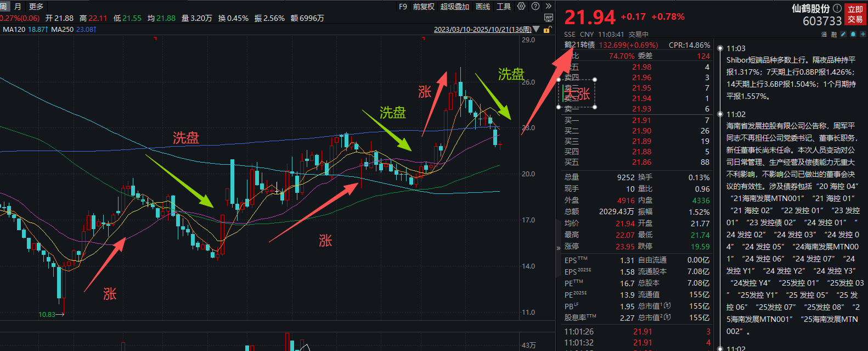Click the MA250 indicator label
868x351 pixels.
62,29
